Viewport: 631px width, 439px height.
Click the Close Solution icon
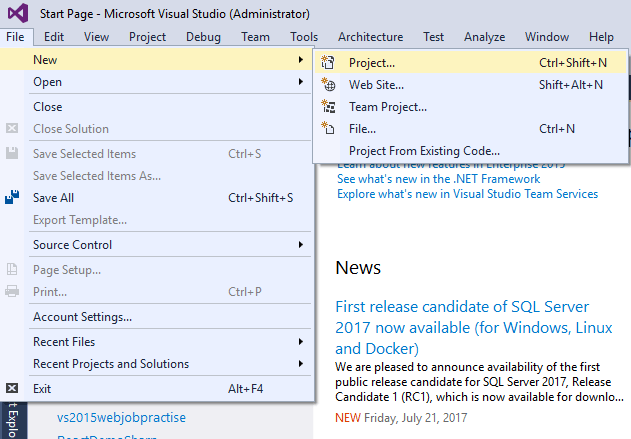[12, 128]
